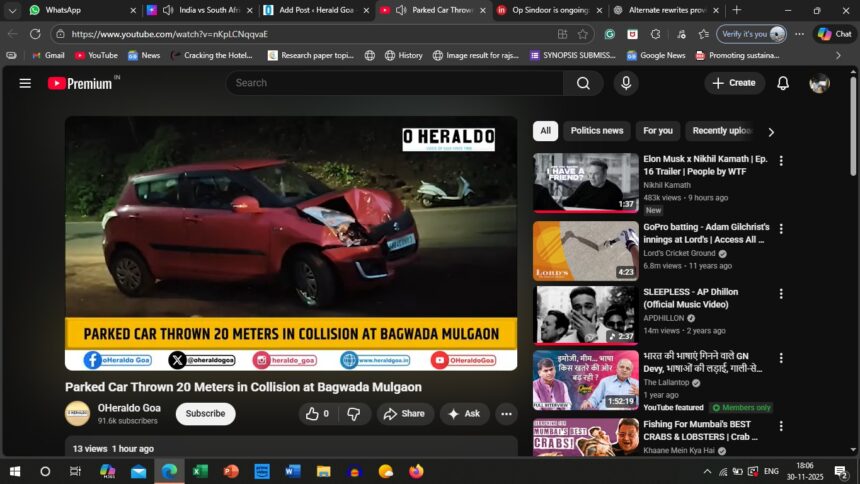Open YouTube account avatar menu
Screen dimensions: 860x484
pyautogui.click(x=819, y=83)
